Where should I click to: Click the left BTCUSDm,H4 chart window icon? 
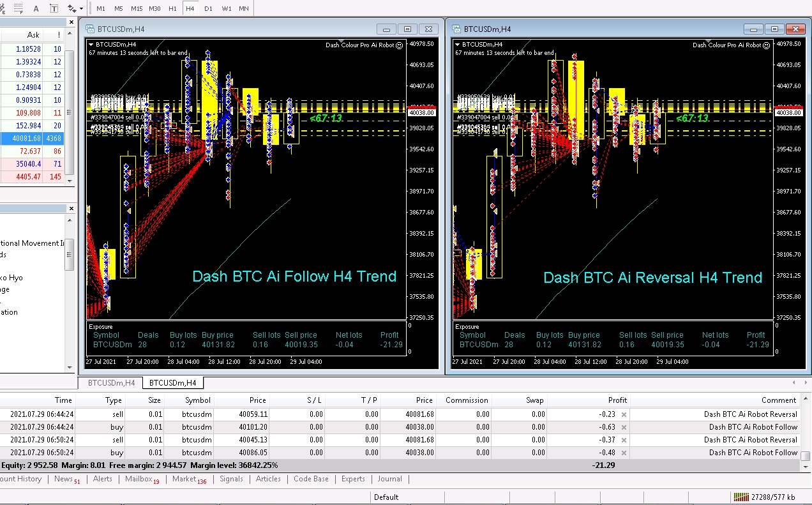coord(89,29)
